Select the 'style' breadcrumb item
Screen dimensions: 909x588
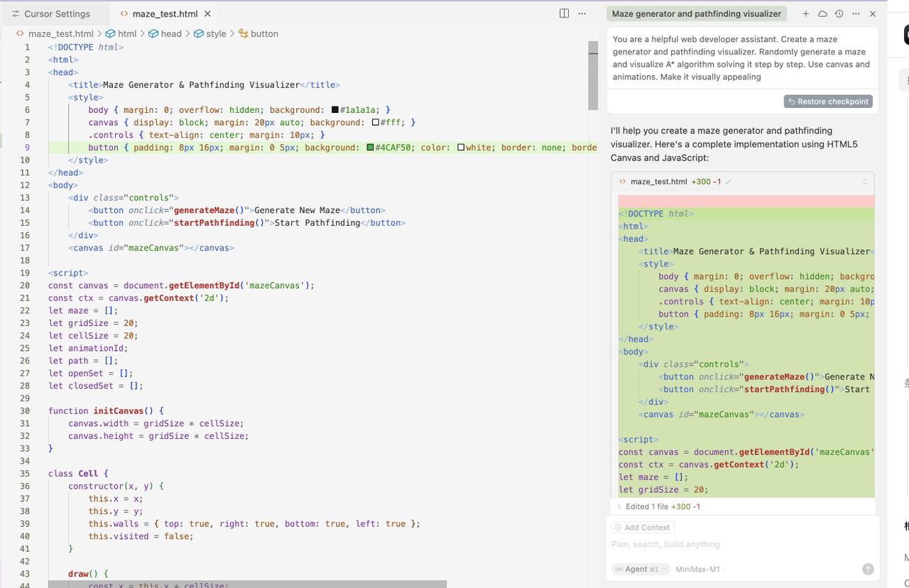[x=216, y=33]
